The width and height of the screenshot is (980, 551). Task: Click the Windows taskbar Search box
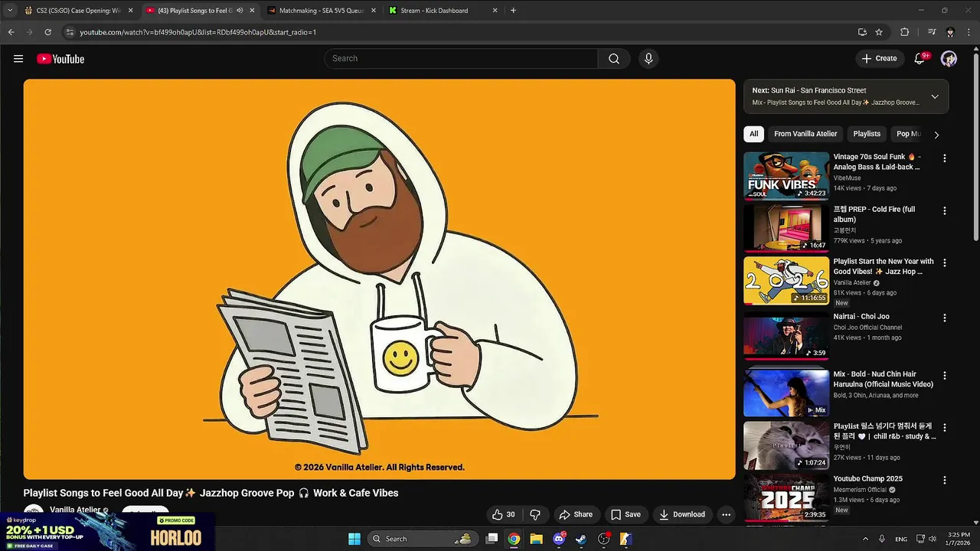click(422, 539)
